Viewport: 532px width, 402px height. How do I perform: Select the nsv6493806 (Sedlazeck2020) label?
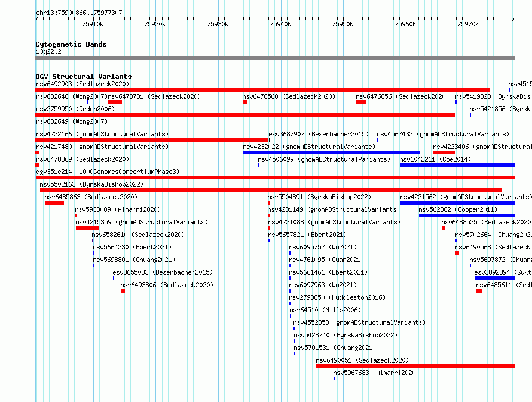point(167,285)
